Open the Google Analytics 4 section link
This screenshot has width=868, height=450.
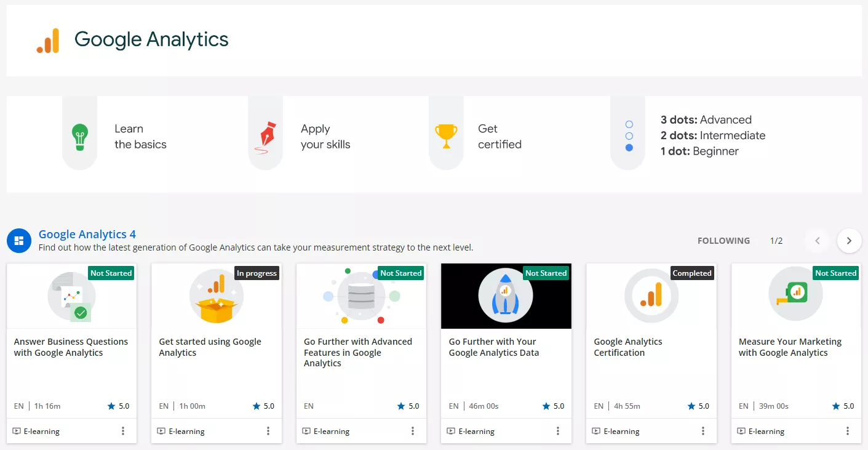(x=87, y=234)
